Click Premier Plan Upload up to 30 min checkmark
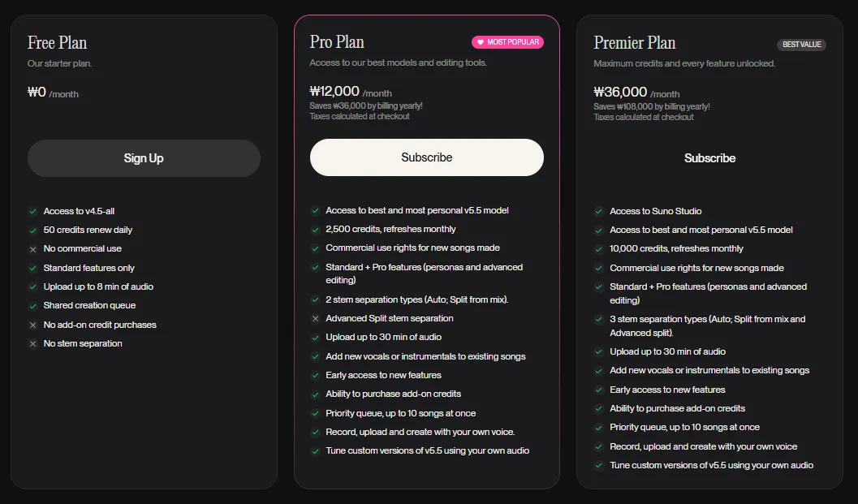Viewport: 858px width, 504px height. pyautogui.click(x=598, y=352)
